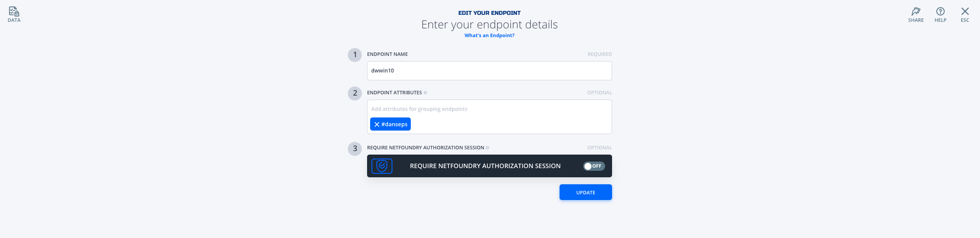Click the step 3 number circle
Image resolution: width=980 pixels, height=238 pixels.
(355, 148)
